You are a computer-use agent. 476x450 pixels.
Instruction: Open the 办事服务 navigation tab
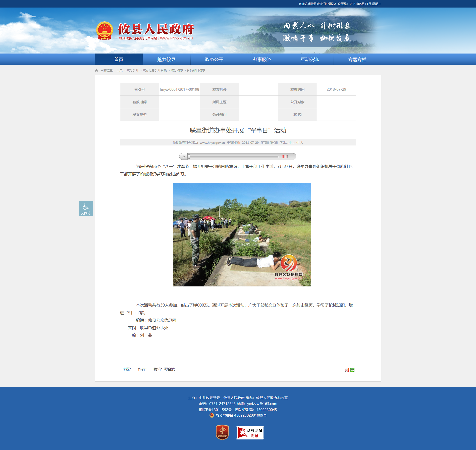coord(262,59)
